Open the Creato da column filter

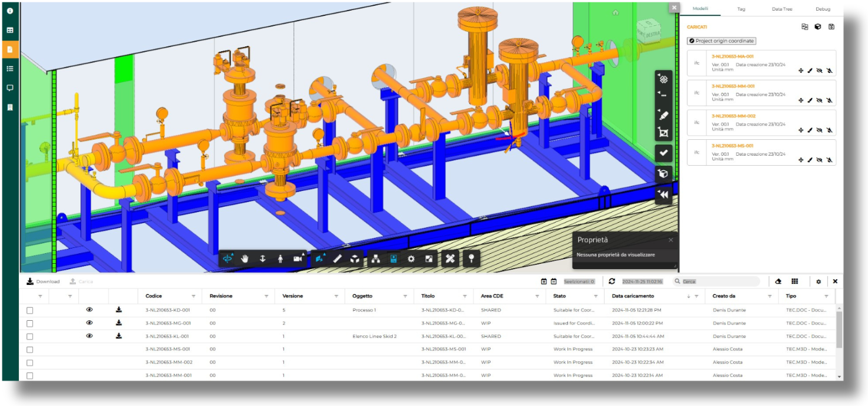770,296
